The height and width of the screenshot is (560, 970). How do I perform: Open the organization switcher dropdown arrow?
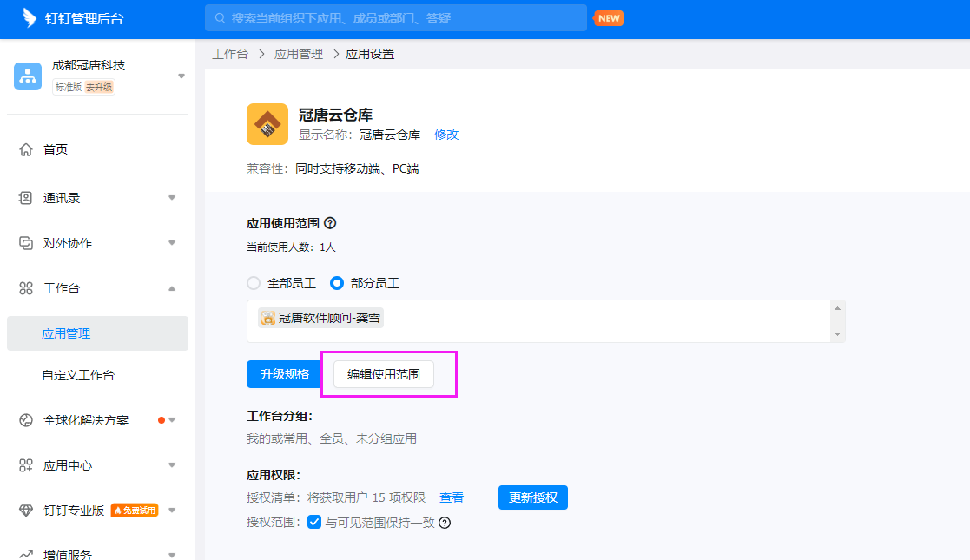pos(181,76)
